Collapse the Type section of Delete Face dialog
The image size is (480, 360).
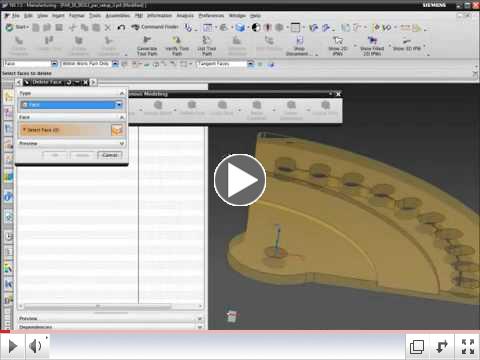coord(122,93)
